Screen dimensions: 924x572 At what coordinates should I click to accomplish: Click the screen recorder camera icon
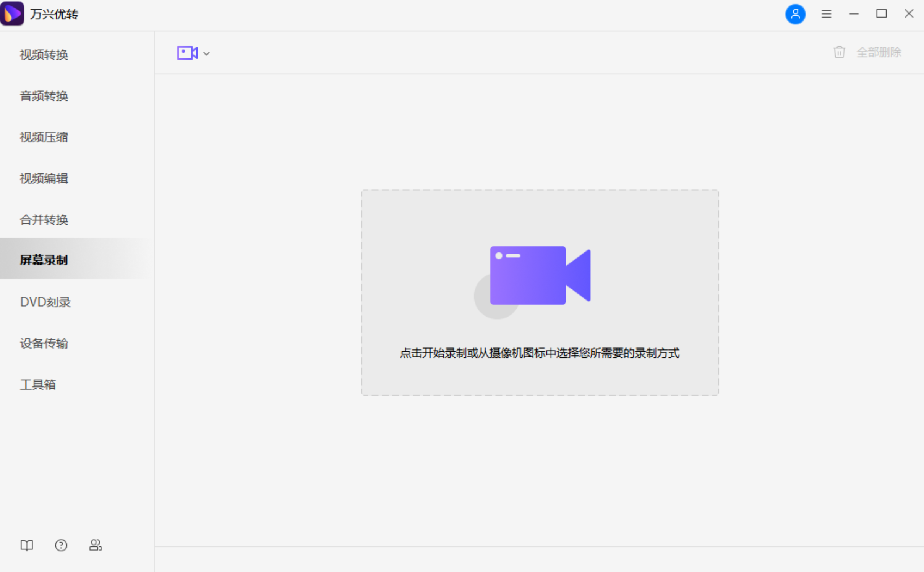point(186,53)
